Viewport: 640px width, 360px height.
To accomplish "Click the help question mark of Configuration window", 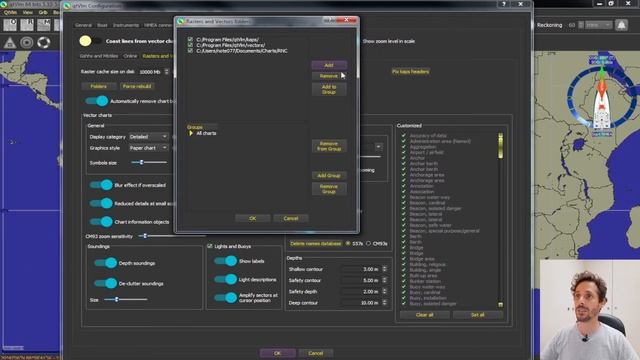I will tap(504, 4).
